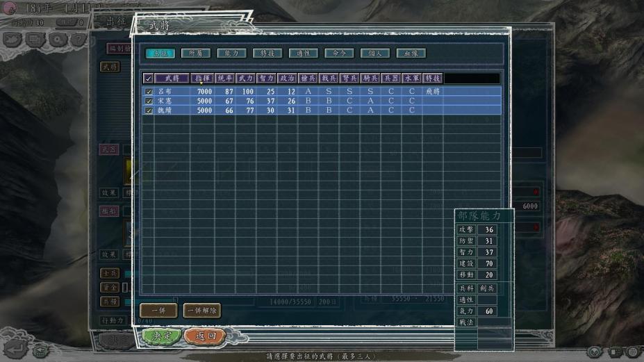
Task: Select officer name 宋憲 in the list
Action: pyautogui.click(x=165, y=101)
